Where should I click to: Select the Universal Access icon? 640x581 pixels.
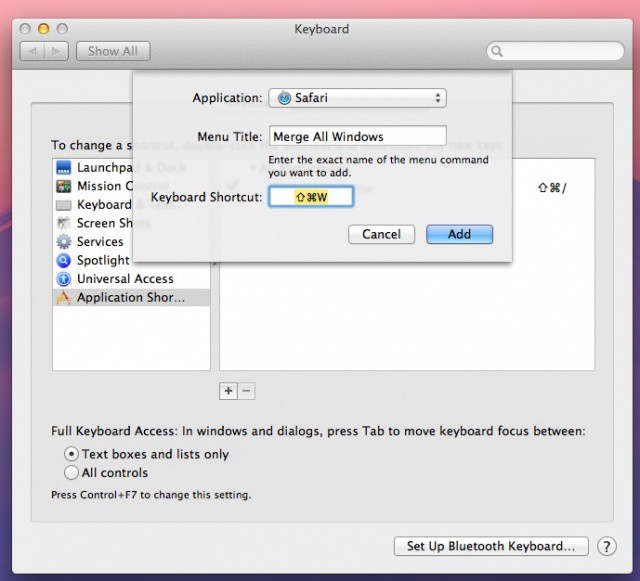64,279
